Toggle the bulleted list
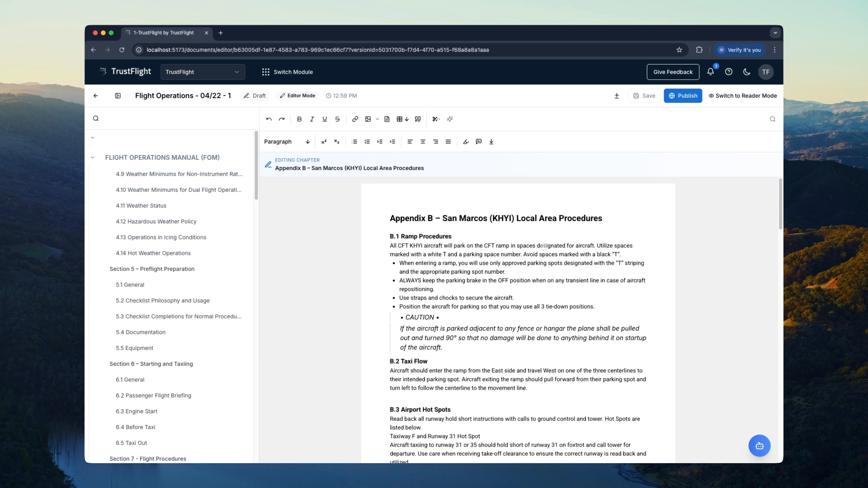Image resolution: width=868 pixels, height=488 pixels. pyautogui.click(x=354, y=141)
